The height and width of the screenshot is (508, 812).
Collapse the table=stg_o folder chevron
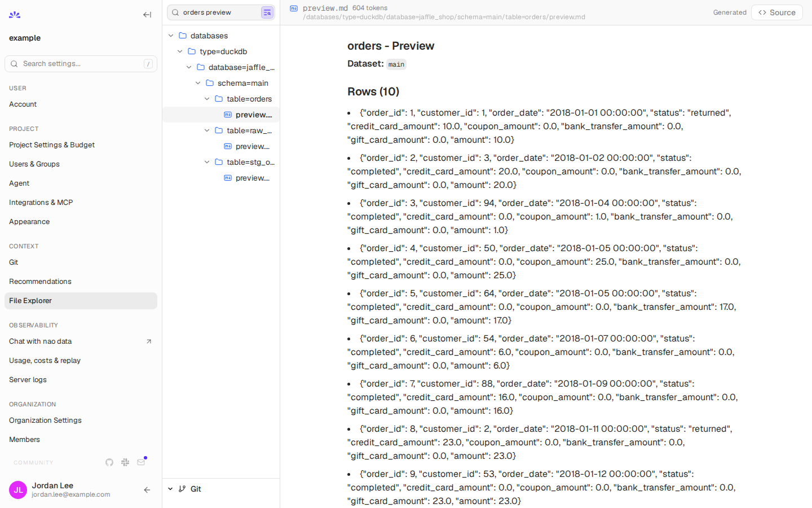coord(207,162)
